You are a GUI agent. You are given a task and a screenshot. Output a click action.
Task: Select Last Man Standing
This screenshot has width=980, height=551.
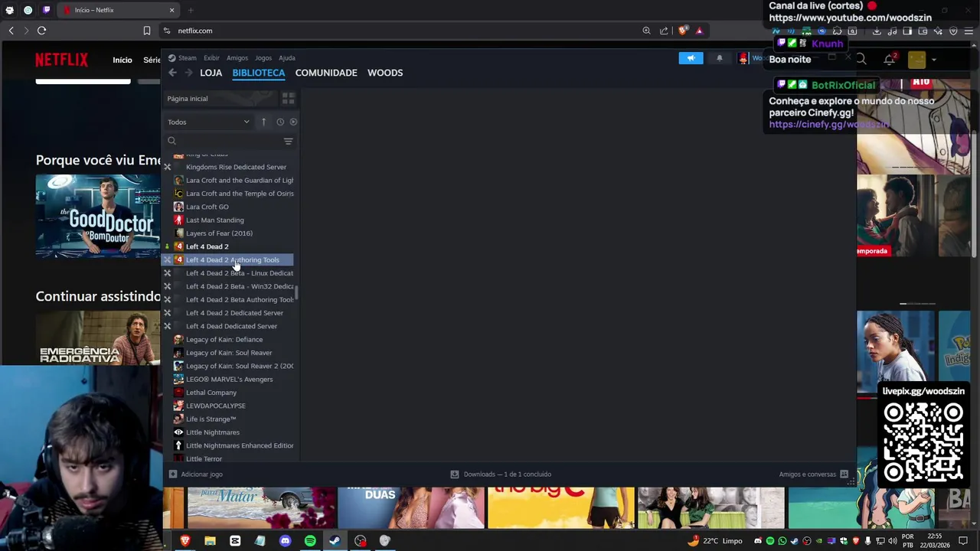(230, 220)
